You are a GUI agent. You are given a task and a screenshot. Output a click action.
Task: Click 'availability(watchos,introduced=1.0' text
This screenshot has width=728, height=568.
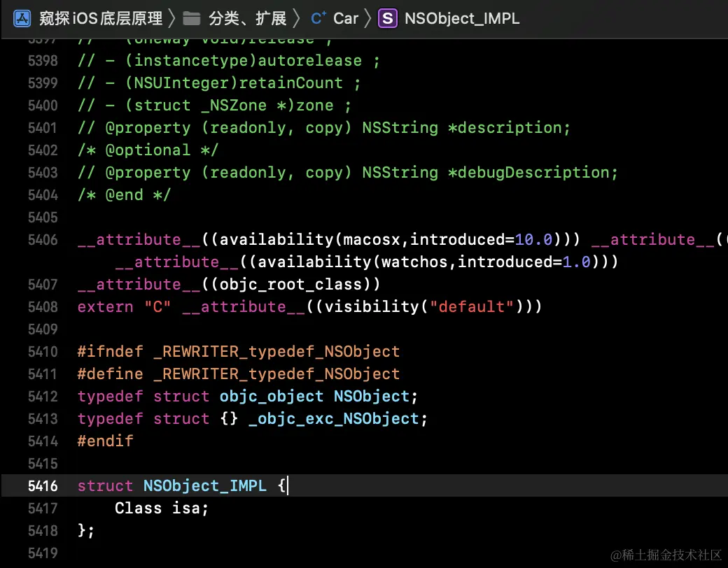click(424, 262)
